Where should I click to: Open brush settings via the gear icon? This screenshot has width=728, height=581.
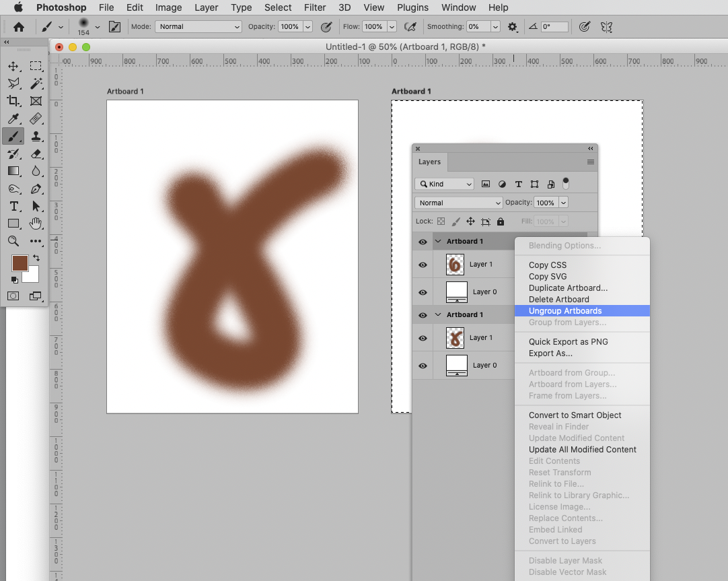click(x=512, y=26)
